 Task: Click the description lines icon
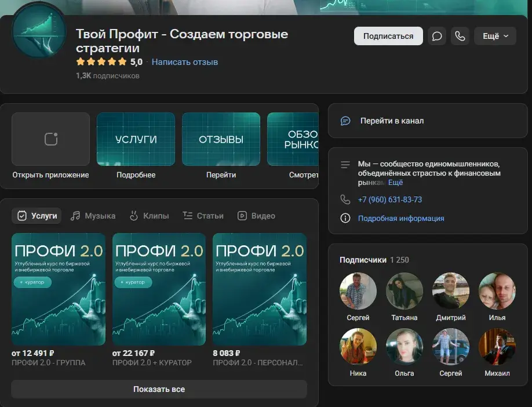pyautogui.click(x=345, y=165)
